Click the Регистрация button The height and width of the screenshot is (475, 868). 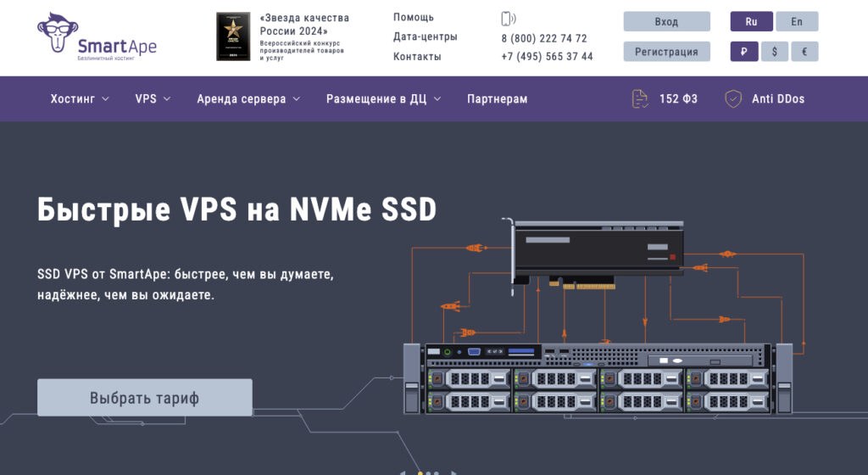coord(666,52)
